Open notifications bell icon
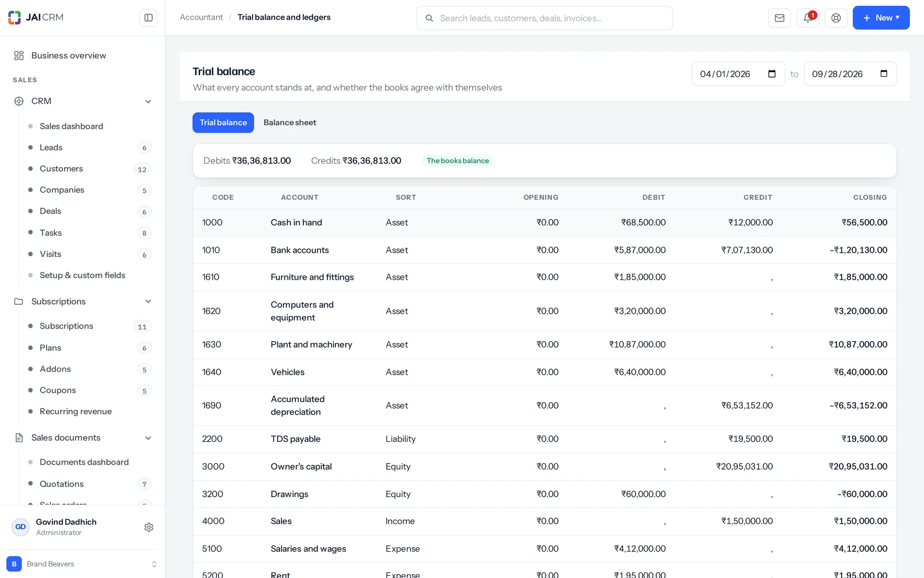This screenshot has height=578, width=924. tap(808, 18)
